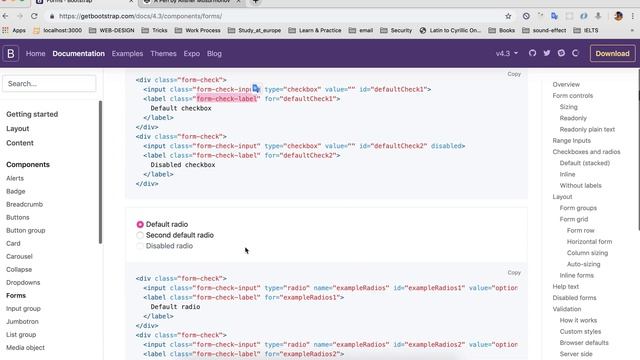Open the Tricks bookmarks folder
Image resolution: width=640 pixels, height=360 pixels.
click(154, 30)
